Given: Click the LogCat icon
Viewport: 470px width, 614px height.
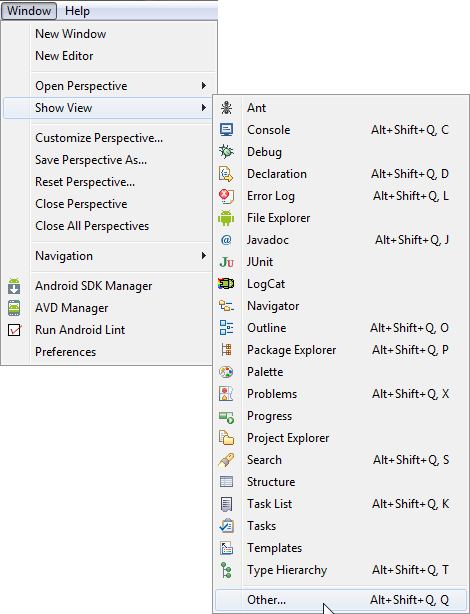Looking at the screenshot, I should point(226,284).
